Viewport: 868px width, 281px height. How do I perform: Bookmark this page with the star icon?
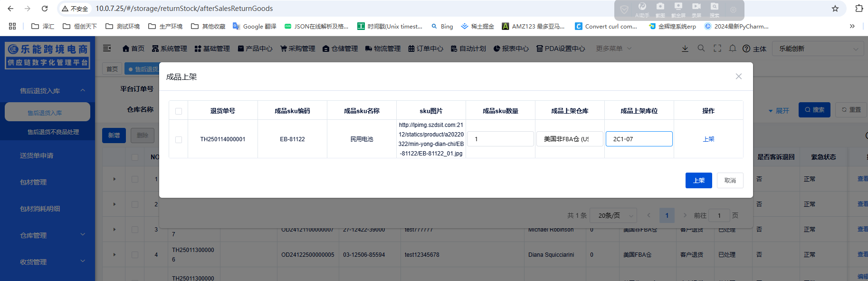point(835,9)
